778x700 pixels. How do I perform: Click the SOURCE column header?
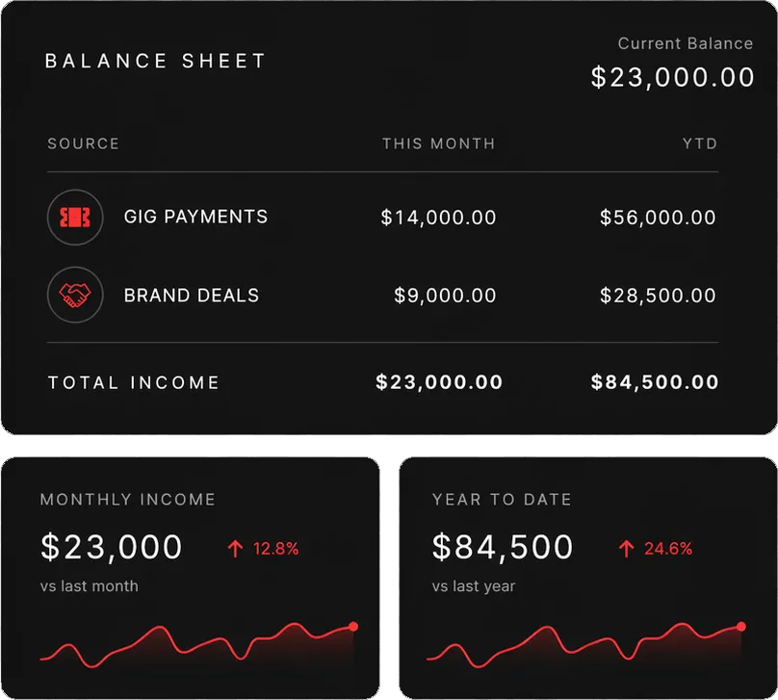click(84, 143)
